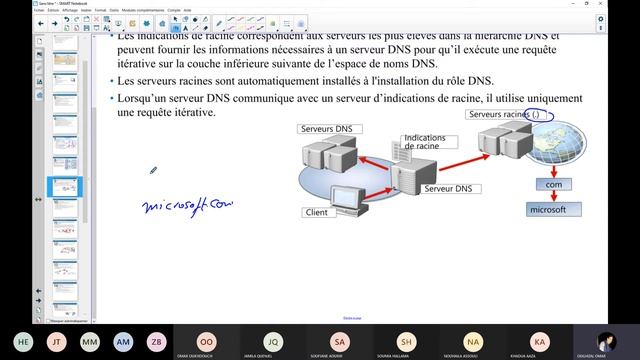Select the Eraser tool
Screen dimensions: 640x360
coord(205,28)
